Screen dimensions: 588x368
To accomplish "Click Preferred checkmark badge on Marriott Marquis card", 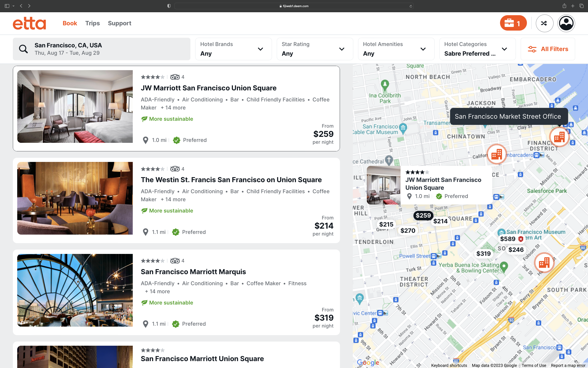I will (176, 324).
